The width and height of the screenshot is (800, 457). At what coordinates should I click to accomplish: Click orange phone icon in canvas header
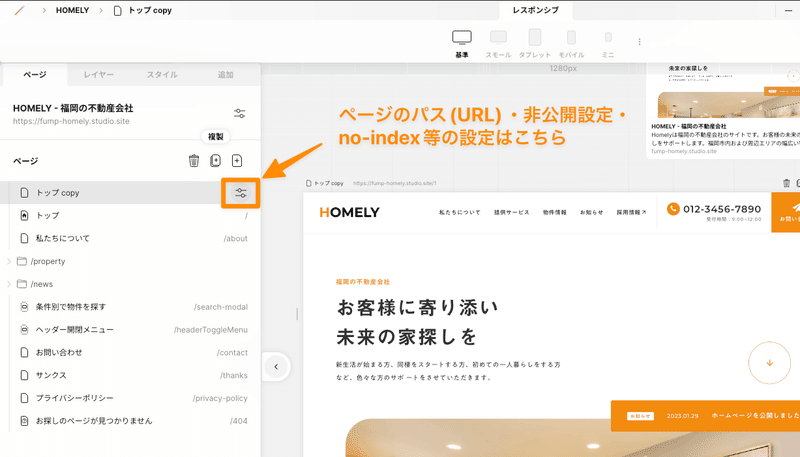(673, 209)
